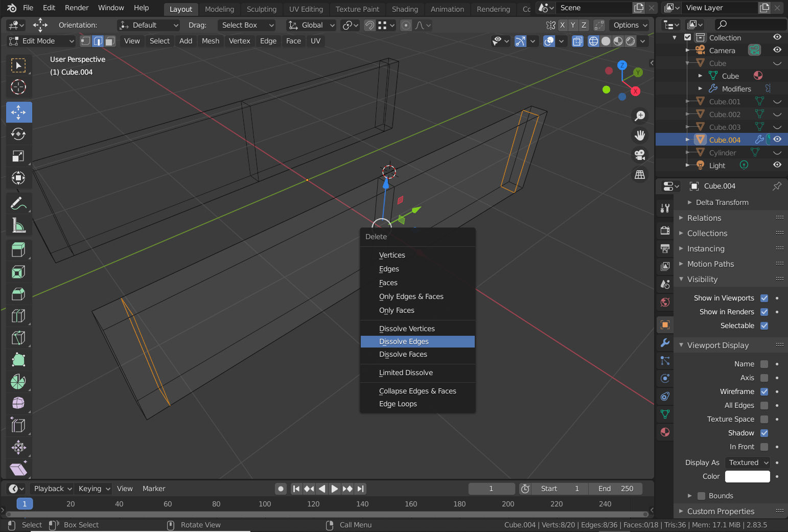Enable the In Front checkbox
Image resolution: width=788 pixels, height=532 pixels.
[764, 447]
